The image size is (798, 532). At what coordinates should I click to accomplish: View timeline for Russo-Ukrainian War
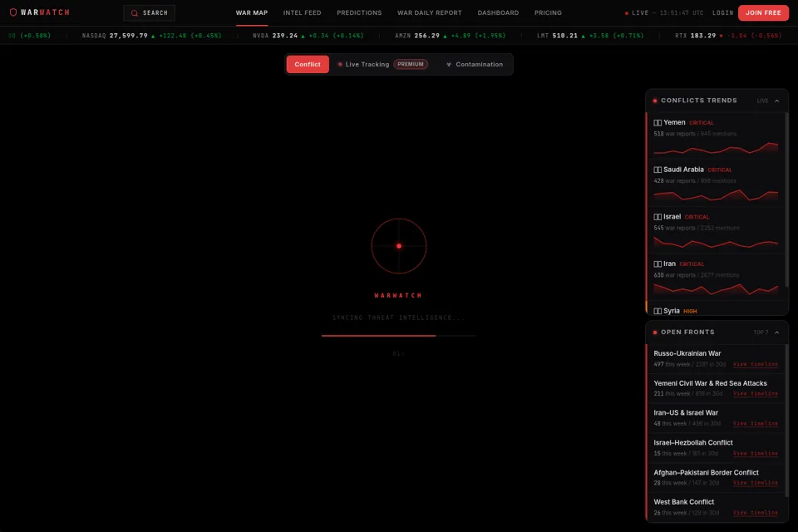point(755,364)
